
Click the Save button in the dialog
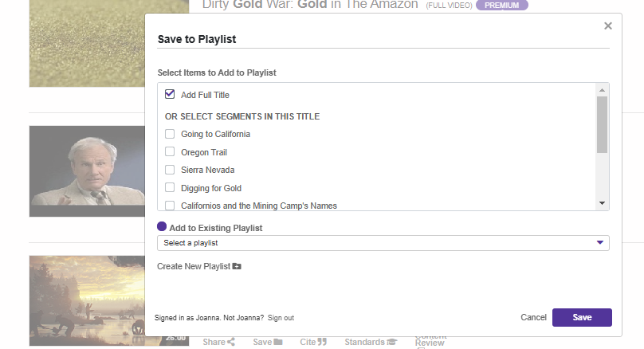coord(582,317)
